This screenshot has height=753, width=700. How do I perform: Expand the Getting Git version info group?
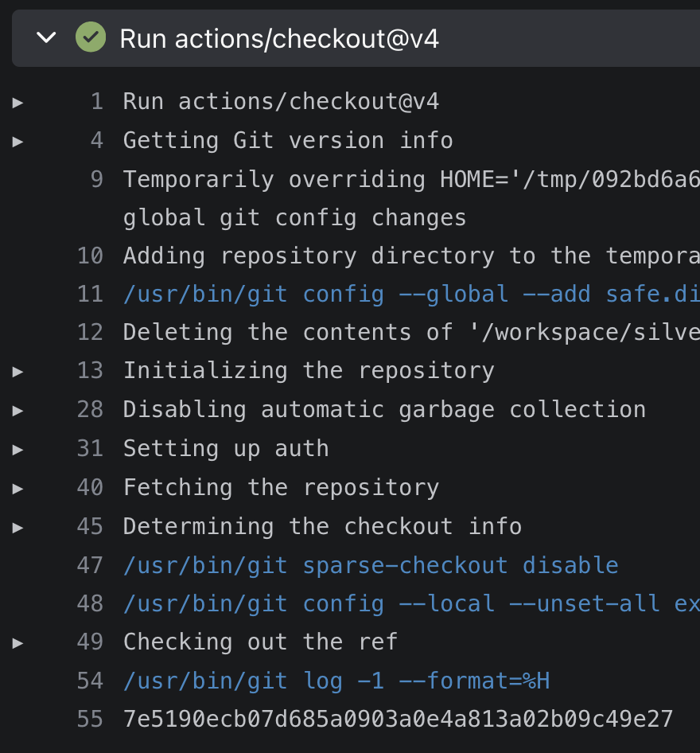17,142
